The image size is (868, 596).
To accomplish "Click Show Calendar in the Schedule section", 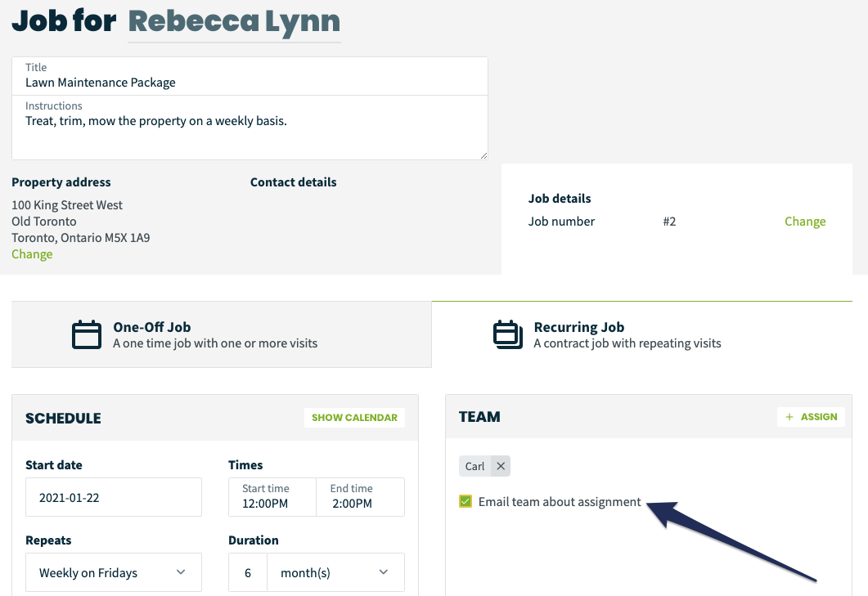I will click(x=354, y=417).
